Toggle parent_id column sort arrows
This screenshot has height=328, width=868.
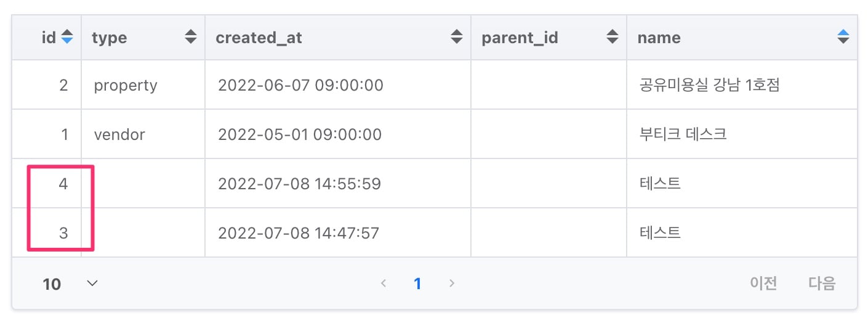(612, 38)
